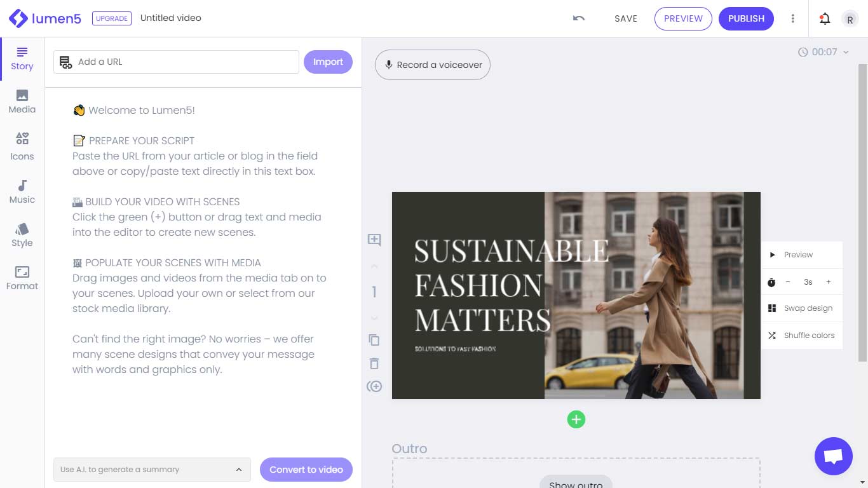
Task: Open the chat support bubble
Action: [x=834, y=456]
